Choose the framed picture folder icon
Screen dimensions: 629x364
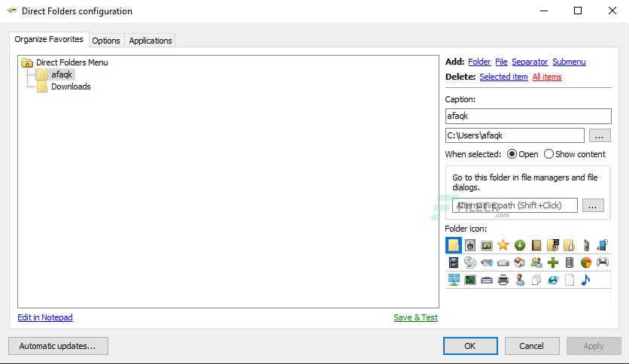(x=487, y=245)
